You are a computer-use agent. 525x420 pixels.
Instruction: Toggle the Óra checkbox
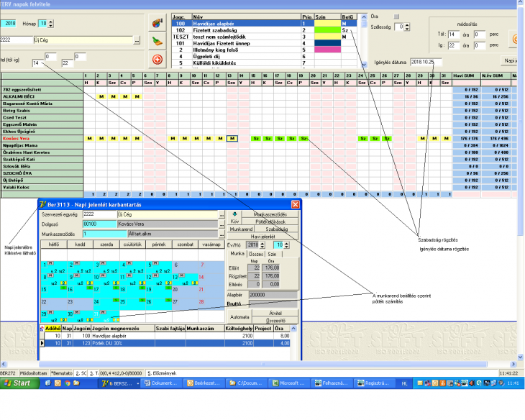click(395, 16)
